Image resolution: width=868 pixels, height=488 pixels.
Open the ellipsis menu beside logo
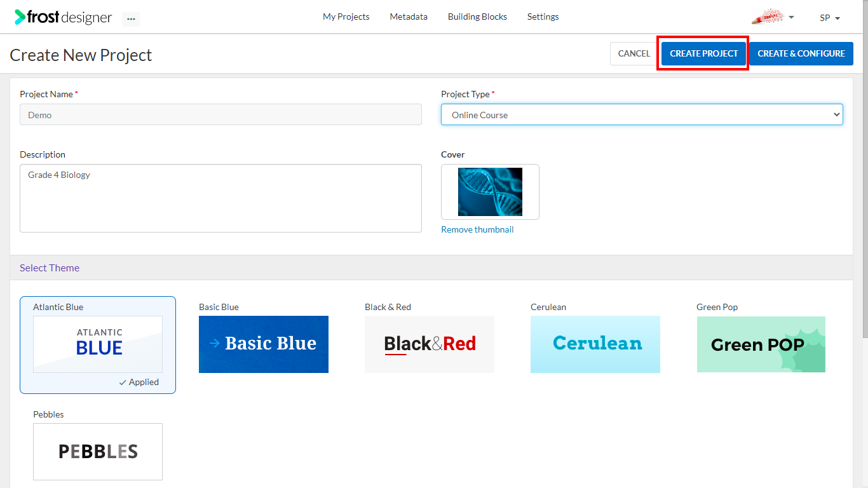(131, 19)
